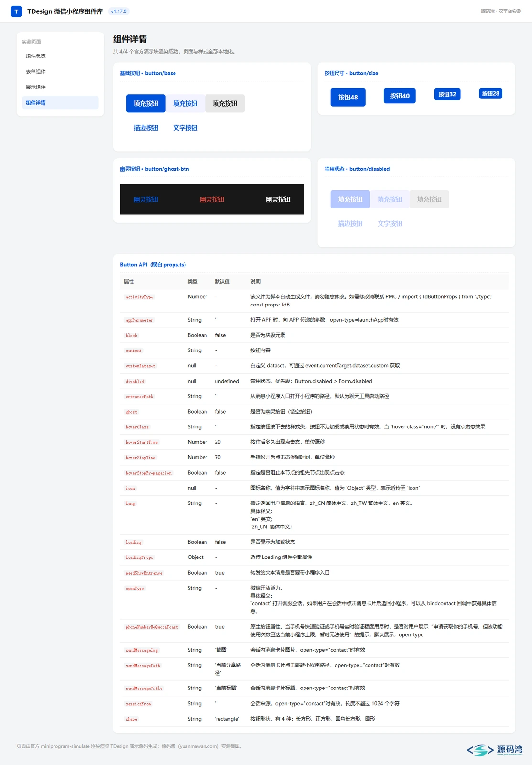This screenshot has width=532, height=765.
Task: Click the 幽灵按钮 • button/ghost-btn card title
Action: (154, 169)
